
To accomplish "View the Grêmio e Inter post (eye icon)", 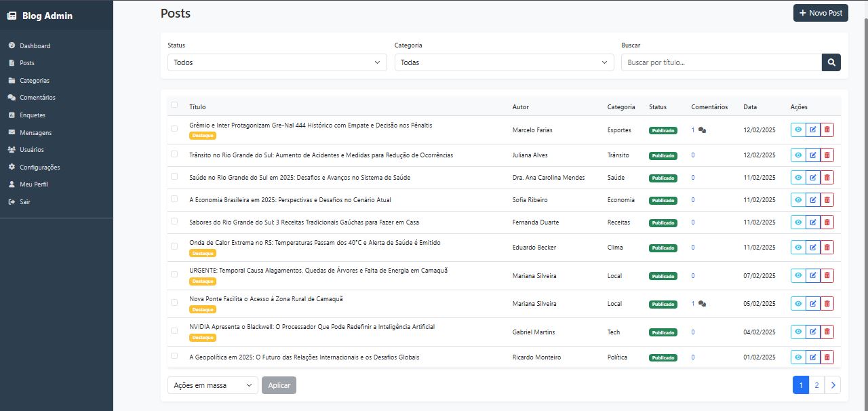I will tap(798, 130).
